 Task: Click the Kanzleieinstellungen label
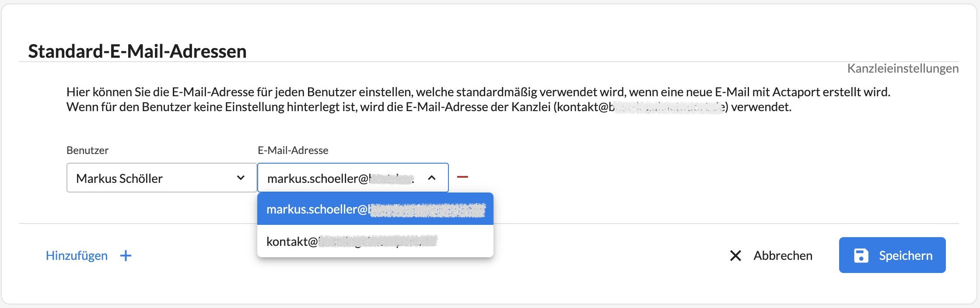point(903,68)
